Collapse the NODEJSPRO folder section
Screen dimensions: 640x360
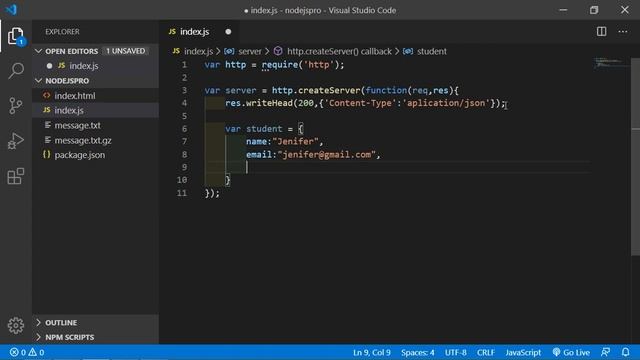[x=39, y=81]
